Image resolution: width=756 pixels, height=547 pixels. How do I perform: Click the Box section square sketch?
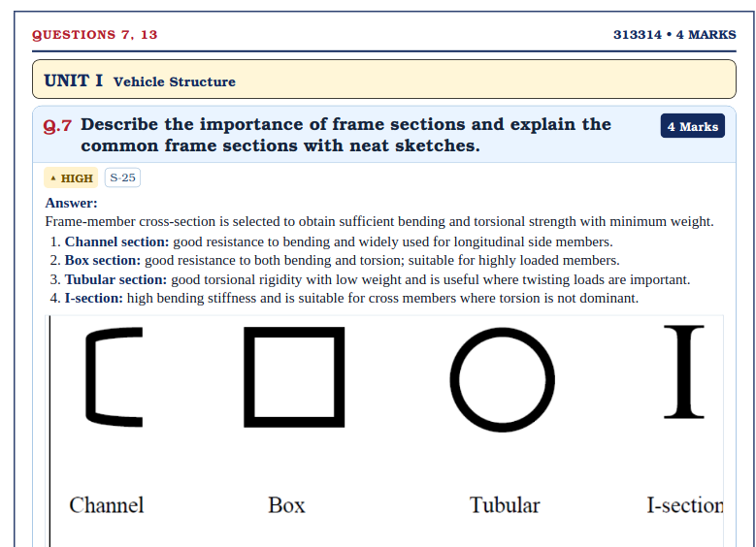click(x=294, y=377)
